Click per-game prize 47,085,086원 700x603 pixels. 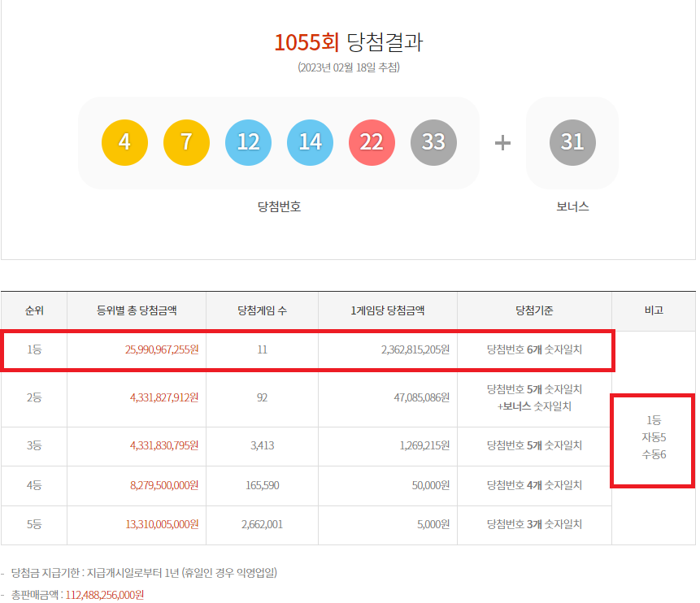click(421, 397)
